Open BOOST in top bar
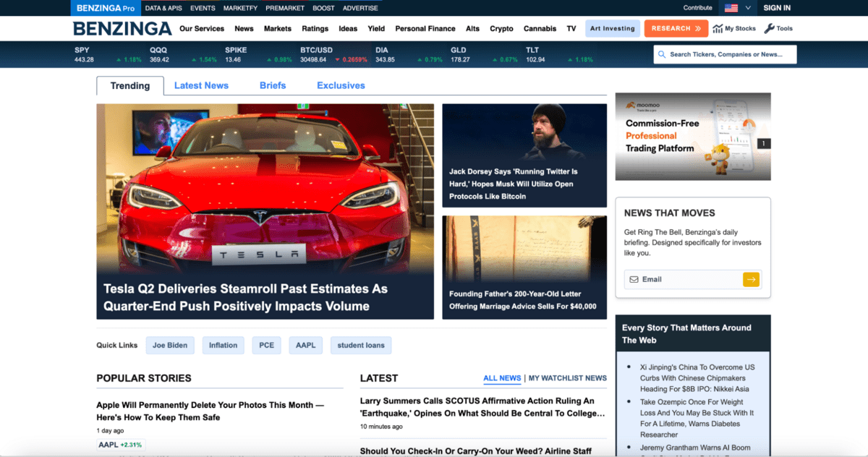Viewport: 868px width, 457px height. point(323,8)
